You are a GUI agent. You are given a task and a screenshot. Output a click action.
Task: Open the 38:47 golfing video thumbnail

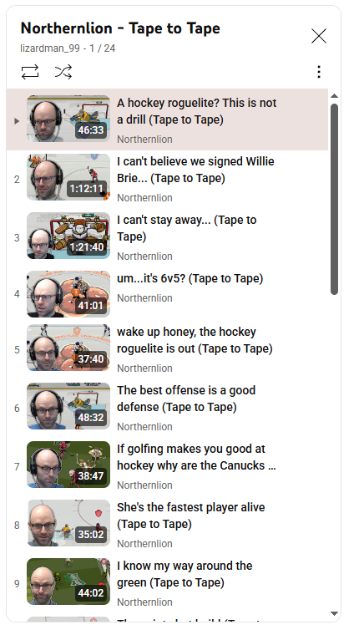[68, 465]
